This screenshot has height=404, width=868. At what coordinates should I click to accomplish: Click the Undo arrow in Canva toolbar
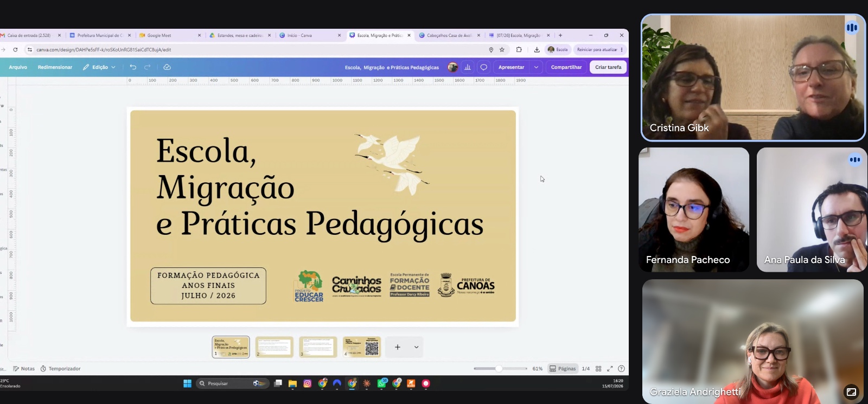(133, 67)
